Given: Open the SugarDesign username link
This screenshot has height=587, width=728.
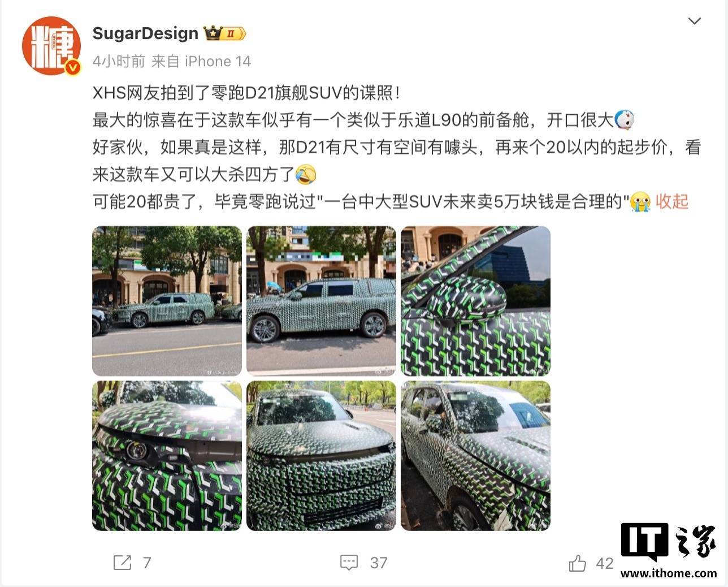Looking at the screenshot, I should tap(145, 33).
